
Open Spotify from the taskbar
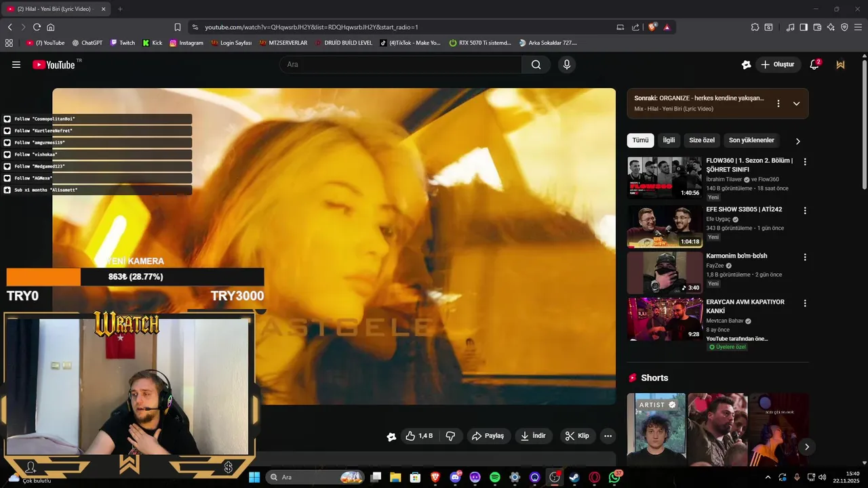click(x=494, y=477)
